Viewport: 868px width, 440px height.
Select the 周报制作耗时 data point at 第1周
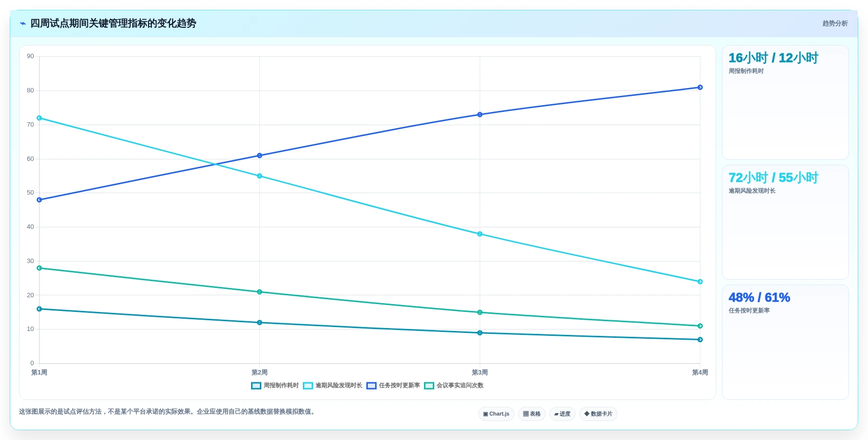tap(40, 309)
